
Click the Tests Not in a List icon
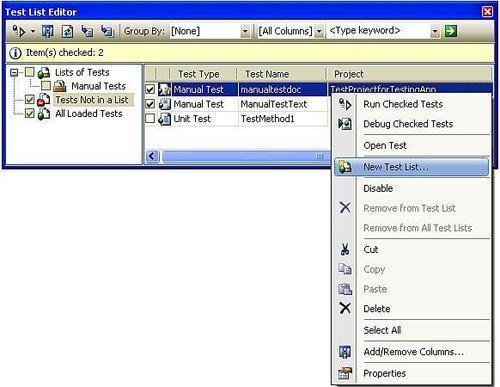point(44,100)
